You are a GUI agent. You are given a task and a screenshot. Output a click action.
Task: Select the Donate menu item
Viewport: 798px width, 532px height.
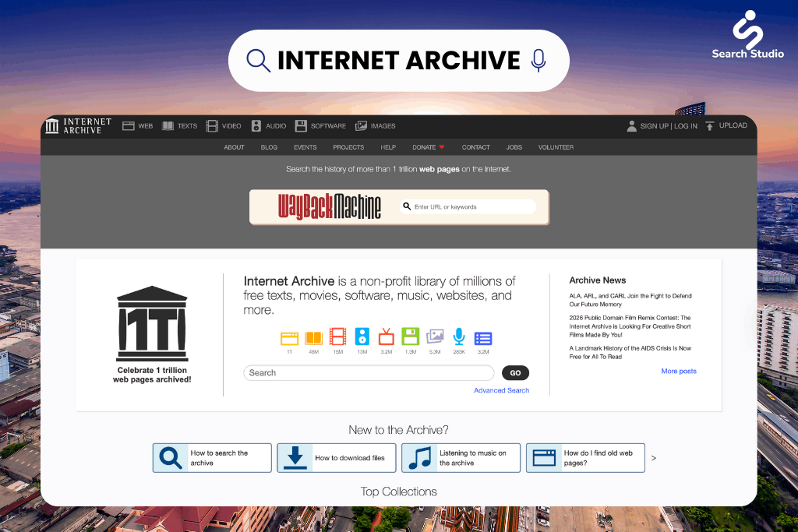(428, 147)
